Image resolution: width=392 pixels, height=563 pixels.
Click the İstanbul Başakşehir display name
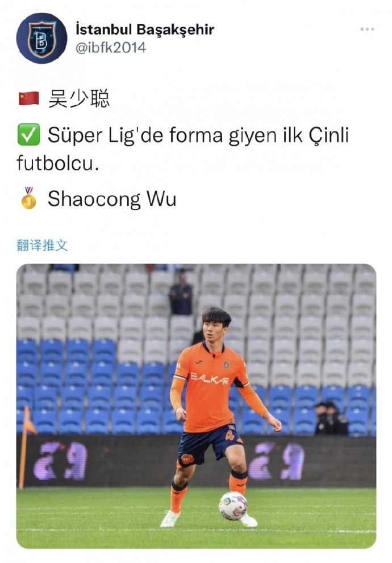pos(145,29)
